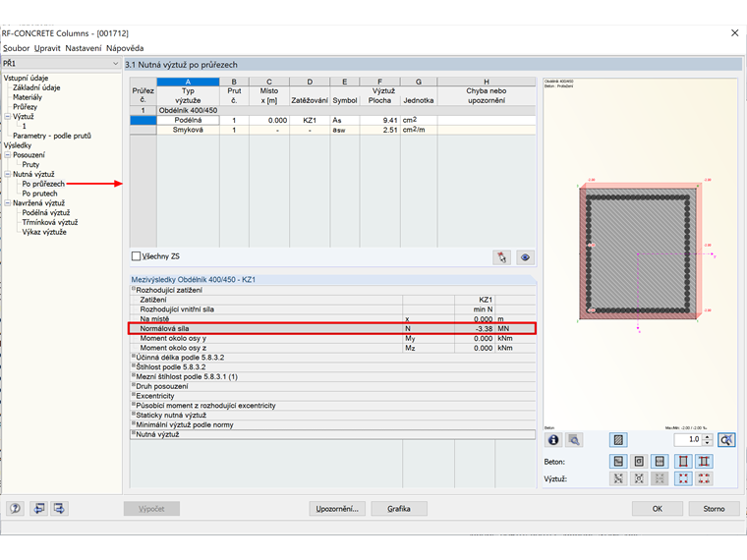Expand the Excentricity row
Viewport: 747px width, 560px height.
click(x=134, y=395)
